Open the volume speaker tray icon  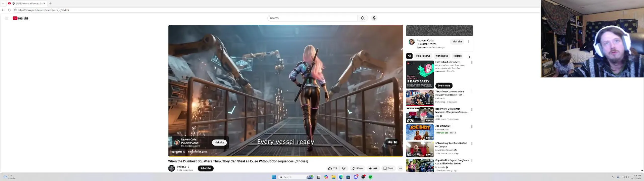point(627,177)
